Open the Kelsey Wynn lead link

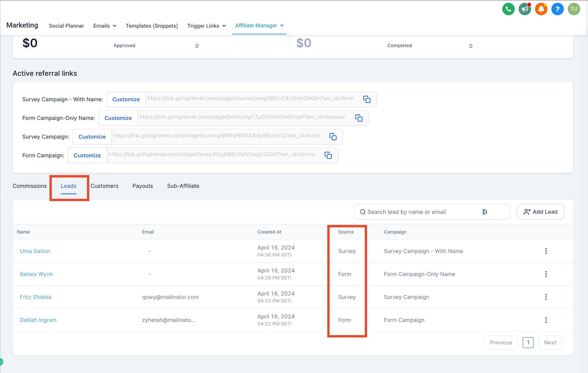36,274
